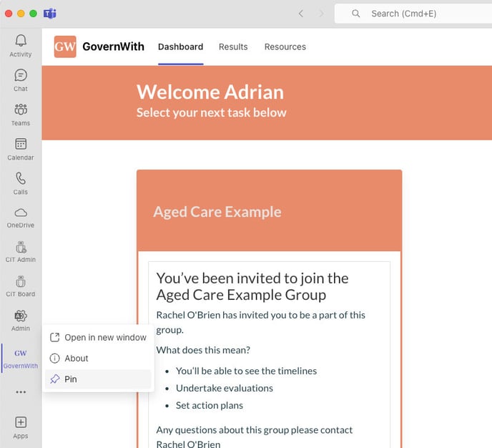The image size is (492, 448).
Task: Open the Calendar icon in sidebar
Action: pos(21,144)
